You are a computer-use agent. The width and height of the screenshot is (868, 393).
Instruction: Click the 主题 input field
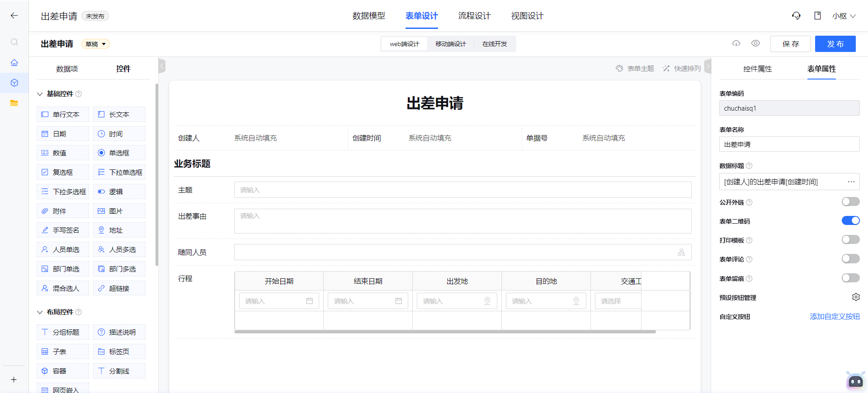(x=462, y=190)
